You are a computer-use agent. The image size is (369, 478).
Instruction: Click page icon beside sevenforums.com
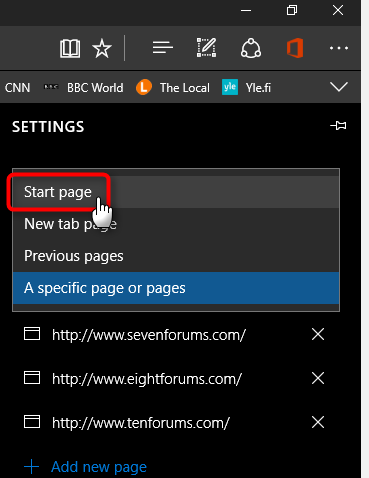tap(32, 334)
